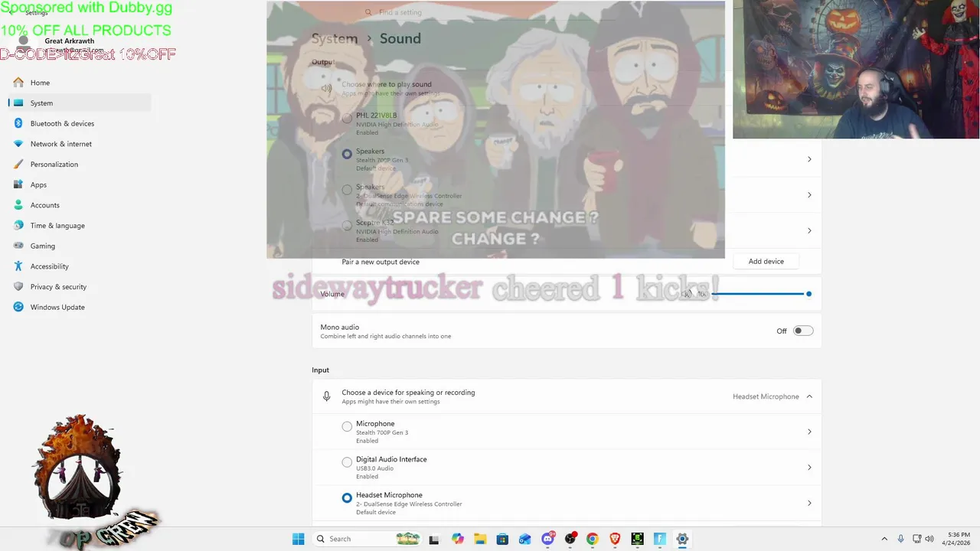Select Stealth 700P Microphone input radio
The height and width of the screenshot is (551, 980).
347,426
